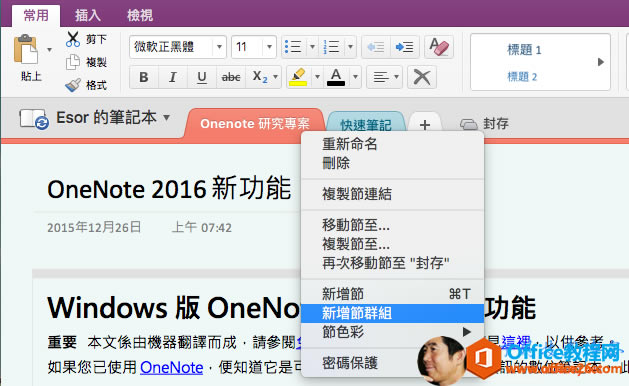Choose 複製節至... in context menu
The width and height of the screenshot is (629, 386).
[392, 244]
